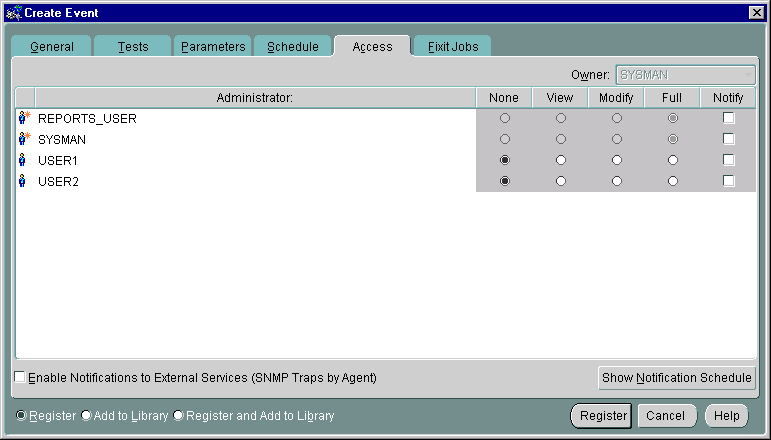The height and width of the screenshot is (440, 771).
Task: Select the REPORTS_USER row name
Action: (87, 118)
